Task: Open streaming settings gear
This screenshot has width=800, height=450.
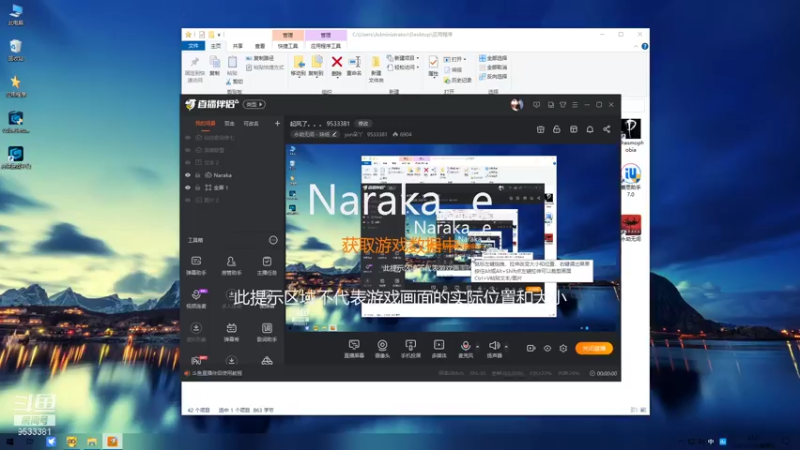Action: (x=563, y=348)
